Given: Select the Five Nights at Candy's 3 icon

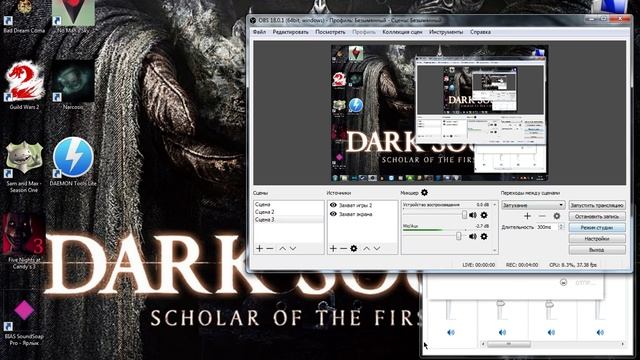Looking at the screenshot, I should (x=24, y=241).
